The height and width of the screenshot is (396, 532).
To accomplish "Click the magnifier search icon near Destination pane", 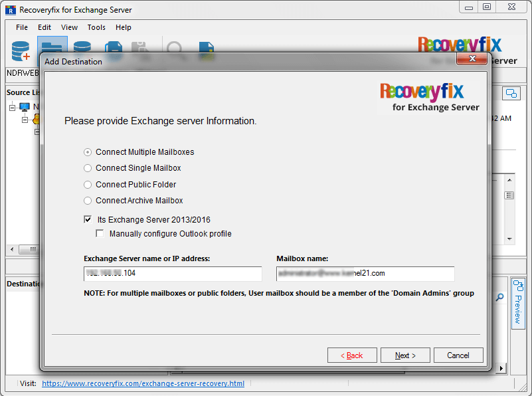I will click(499, 298).
